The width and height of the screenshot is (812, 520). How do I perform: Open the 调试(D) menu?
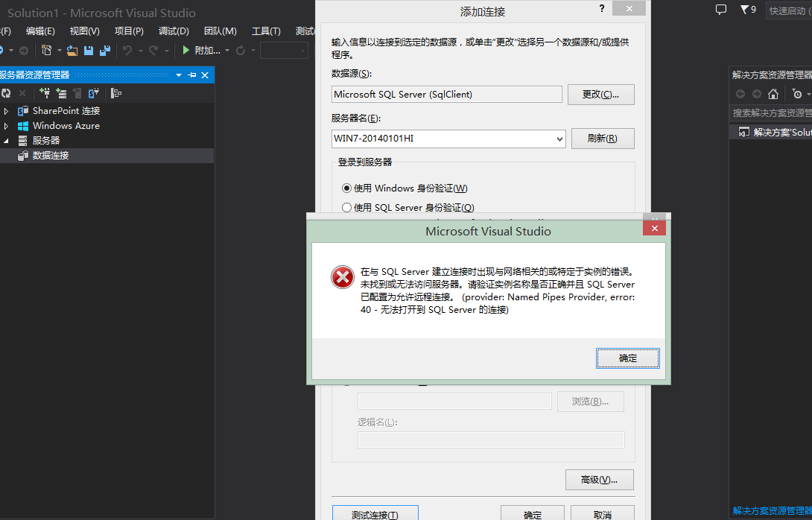click(x=174, y=31)
